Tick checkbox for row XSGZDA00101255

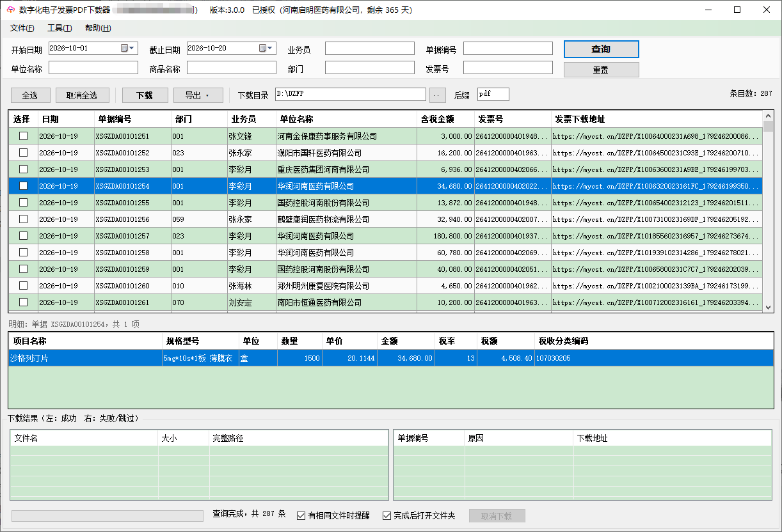23,203
